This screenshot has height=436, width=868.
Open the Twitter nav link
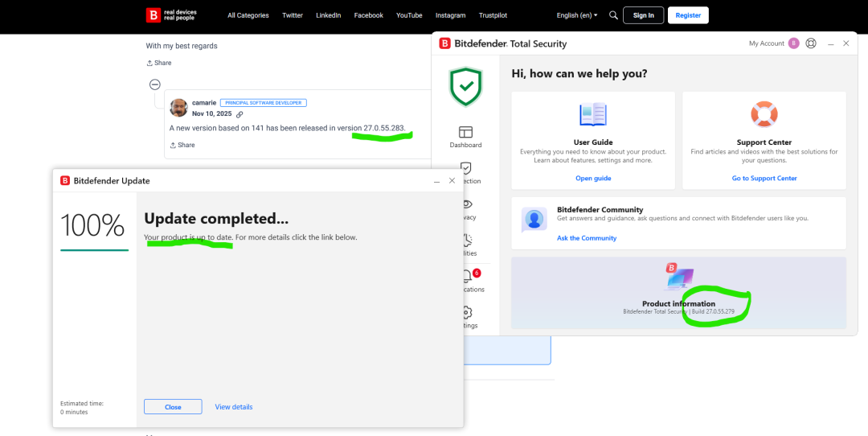[293, 15]
